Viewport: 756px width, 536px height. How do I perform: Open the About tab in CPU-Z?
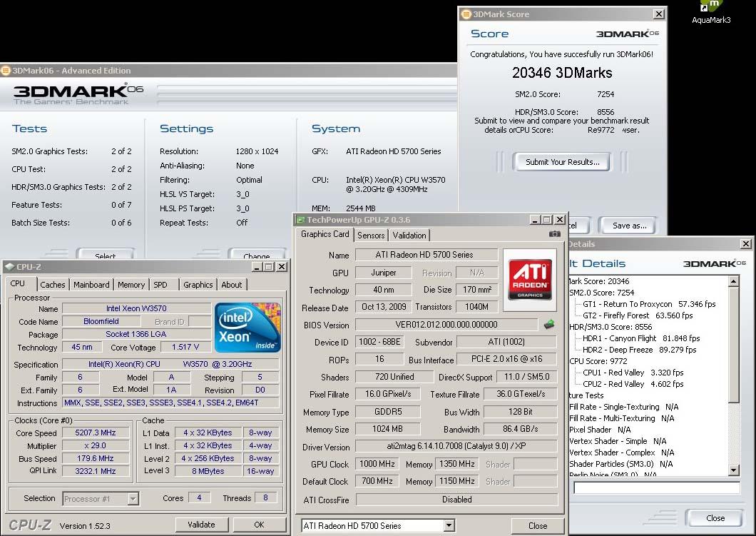pos(231,285)
